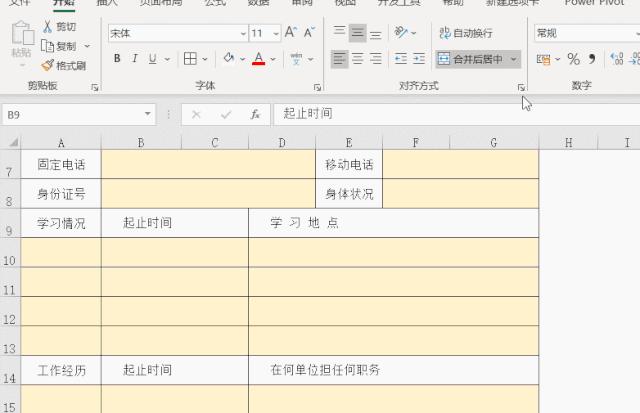The width and height of the screenshot is (640, 413).
Task: Open number format box 常规
Action: pos(587,33)
